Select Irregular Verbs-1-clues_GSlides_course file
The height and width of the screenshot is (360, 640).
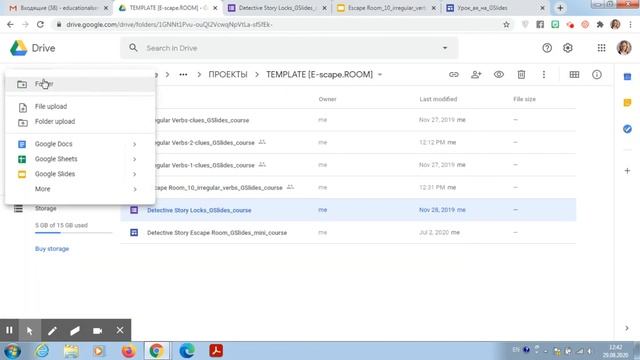[348, 165]
